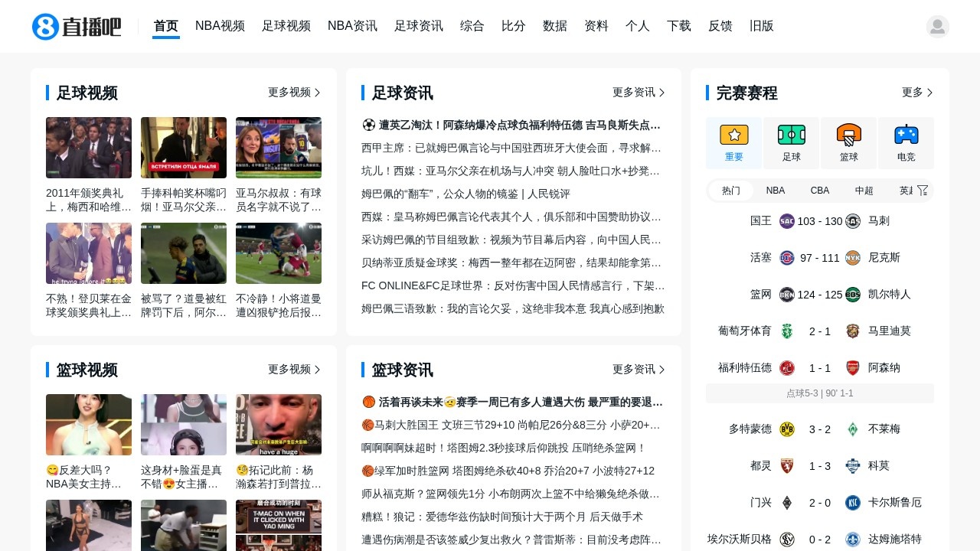Expand 更多 in 完赛赛程 panel
Screen dimensions: 980x551
(918, 92)
